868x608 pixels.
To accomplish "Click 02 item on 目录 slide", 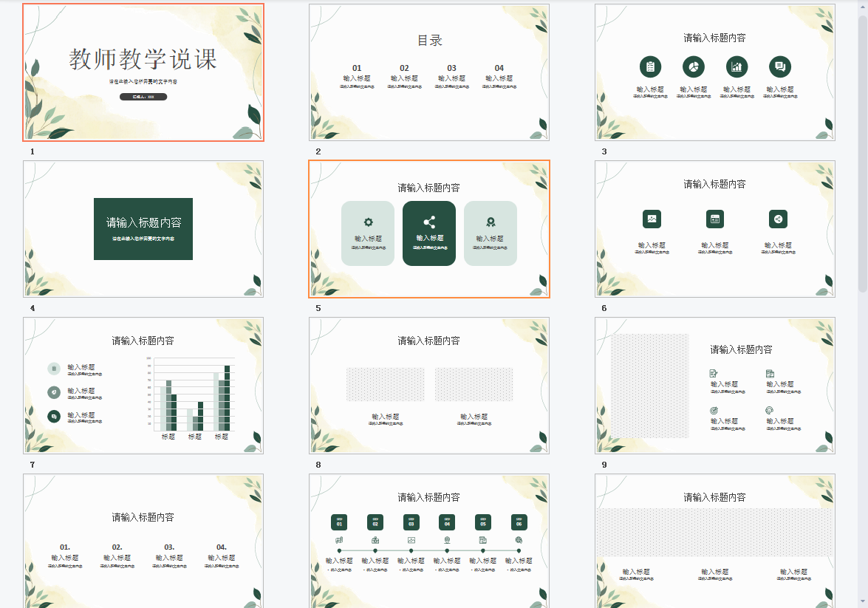I will pyautogui.click(x=405, y=76).
